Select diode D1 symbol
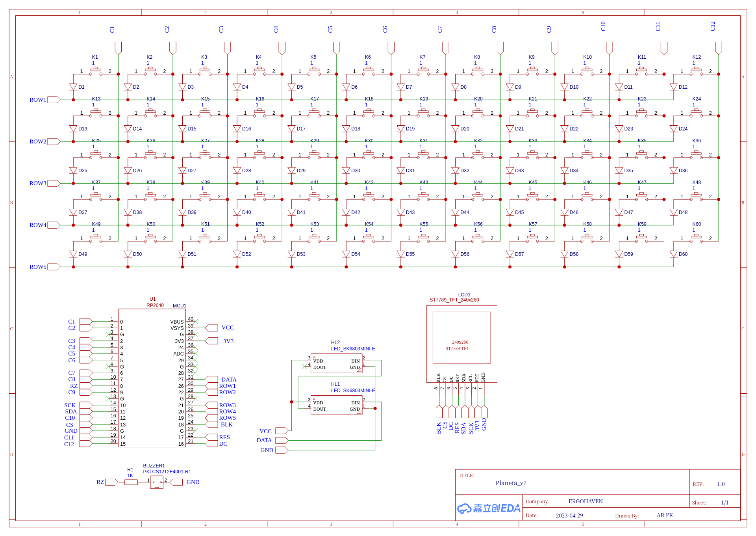The image size is (756, 536). pyautogui.click(x=73, y=87)
